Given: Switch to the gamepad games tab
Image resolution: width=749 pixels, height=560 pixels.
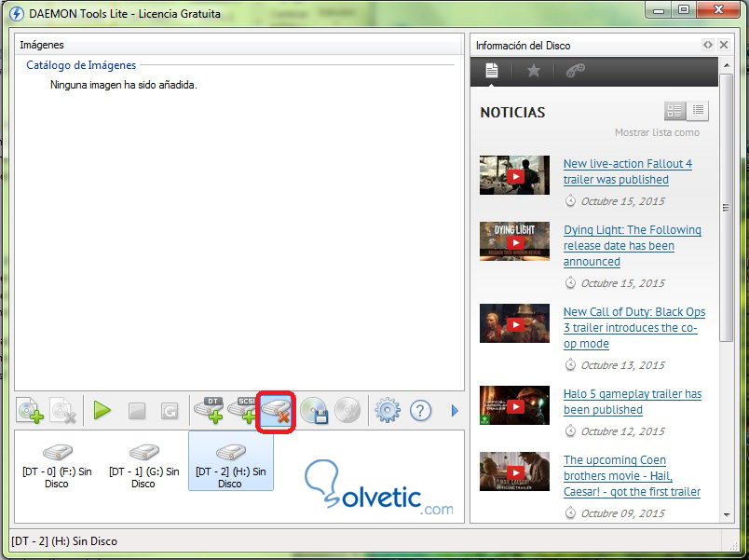Looking at the screenshot, I should tap(575, 71).
